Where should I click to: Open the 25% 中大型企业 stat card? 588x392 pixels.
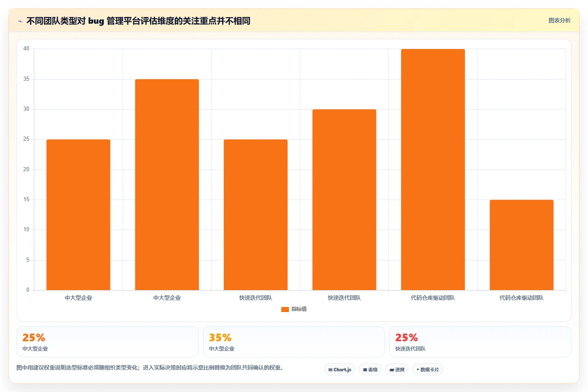click(107, 342)
